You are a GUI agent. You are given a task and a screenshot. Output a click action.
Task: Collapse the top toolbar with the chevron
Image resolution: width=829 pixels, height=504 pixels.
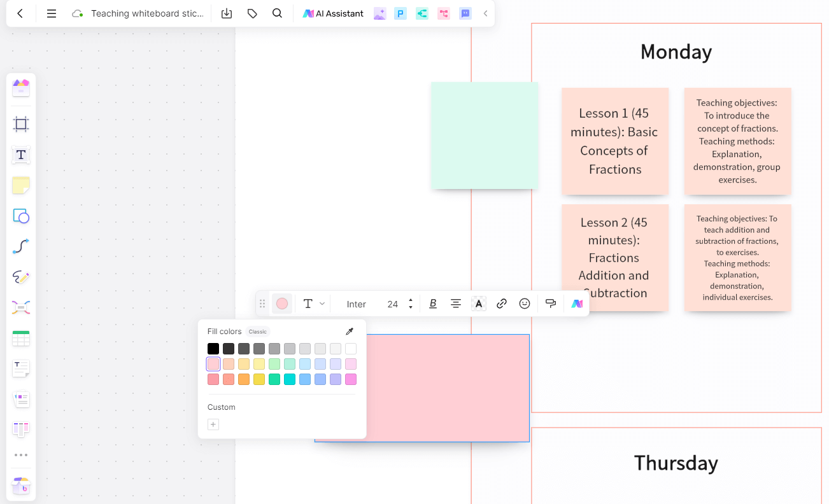(486, 13)
